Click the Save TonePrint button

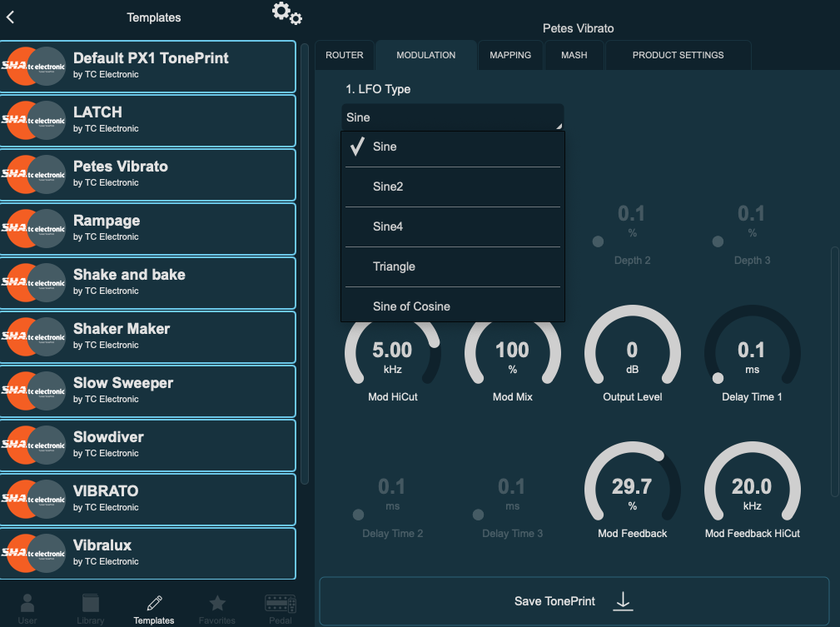tap(574, 601)
